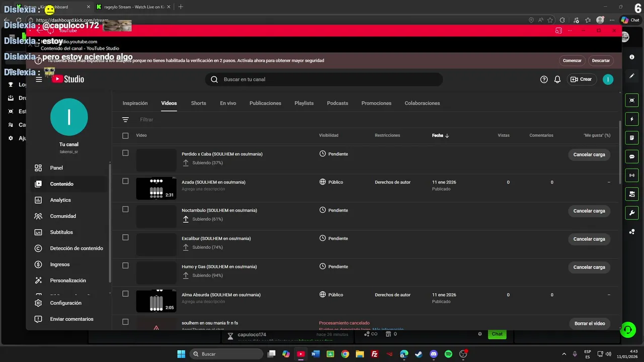Focus the Buscar en tu canal search field
This screenshot has width=644, height=362.
(324, 79)
